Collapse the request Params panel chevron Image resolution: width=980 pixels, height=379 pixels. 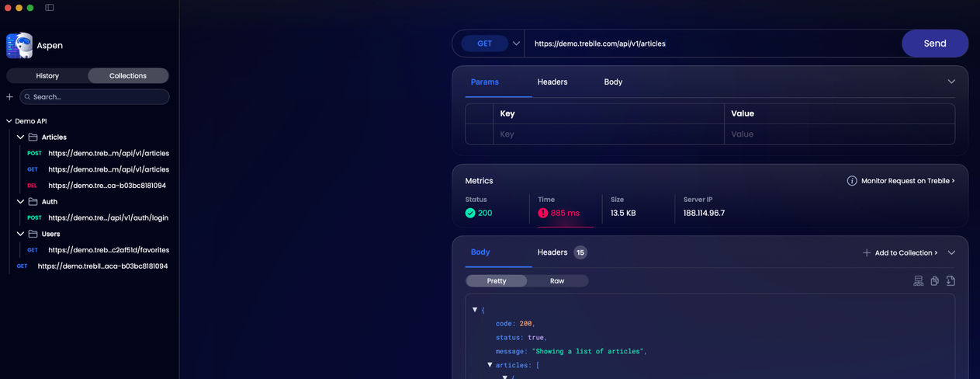pos(951,82)
